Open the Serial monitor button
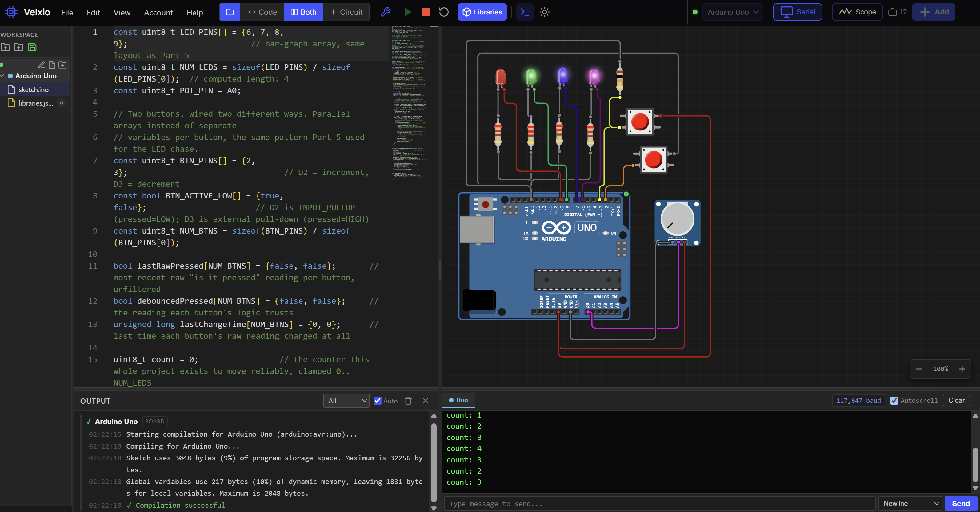The width and height of the screenshot is (980, 512). (x=798, y=12)
